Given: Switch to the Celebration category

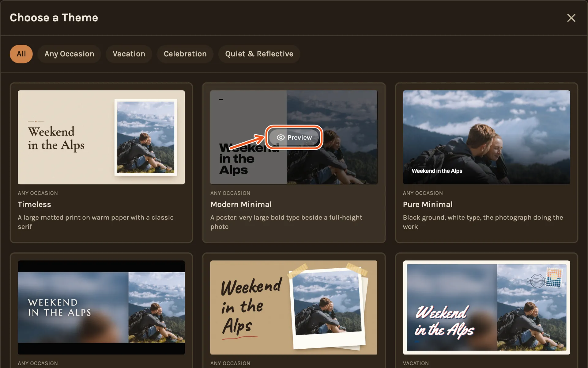Looking at the screenshot, I should (x=185, y=54).
